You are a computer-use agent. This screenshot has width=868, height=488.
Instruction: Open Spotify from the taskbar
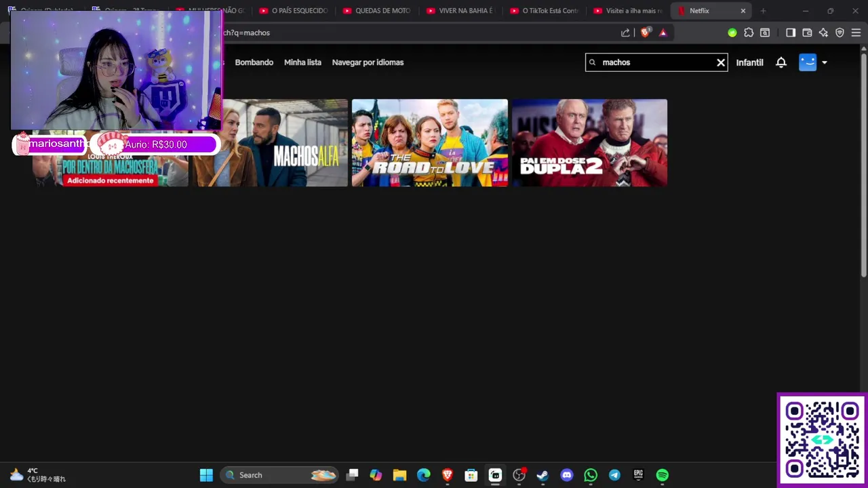(x=663, y=475)
